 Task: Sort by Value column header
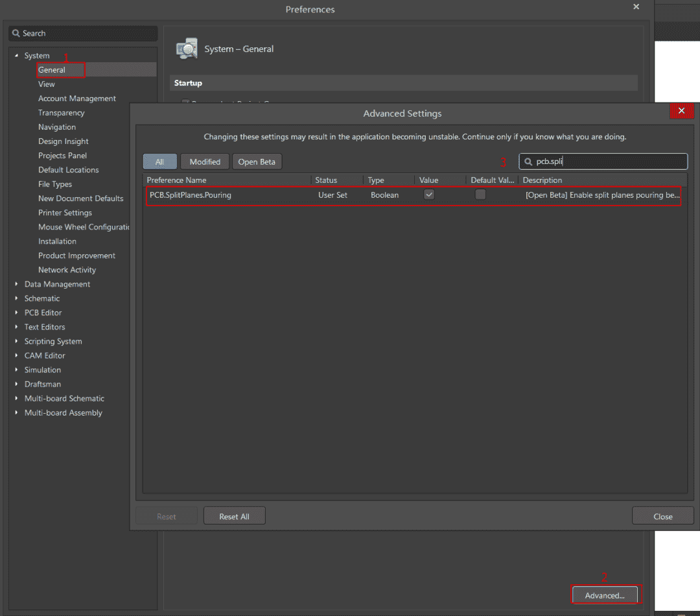click(x=441, y=180)
